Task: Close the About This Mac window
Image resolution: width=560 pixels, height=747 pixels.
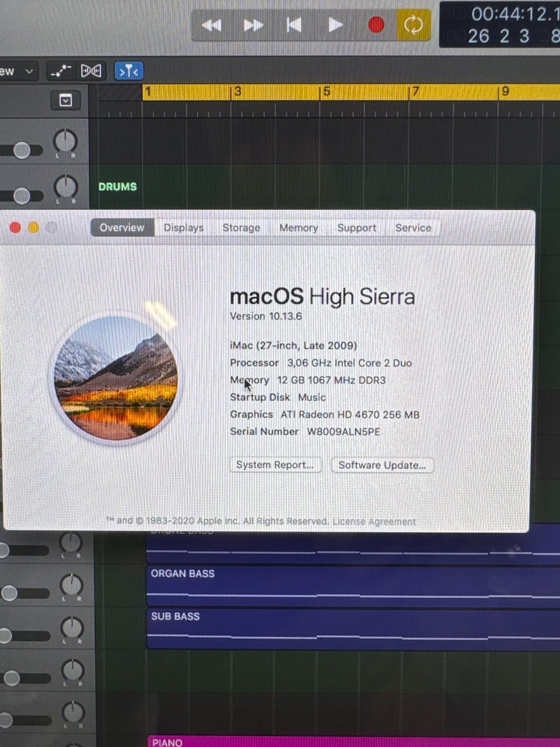Action: [x=15, y=228]
